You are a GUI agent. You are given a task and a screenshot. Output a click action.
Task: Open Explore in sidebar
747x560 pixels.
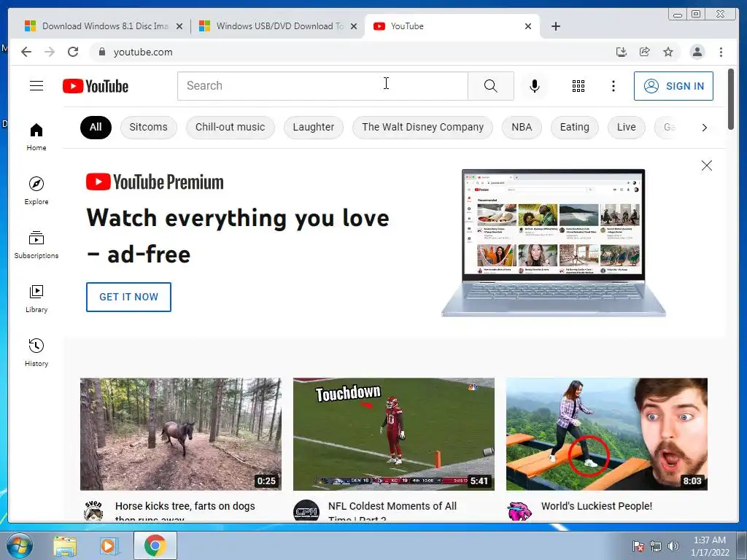(x=36, y=190)
